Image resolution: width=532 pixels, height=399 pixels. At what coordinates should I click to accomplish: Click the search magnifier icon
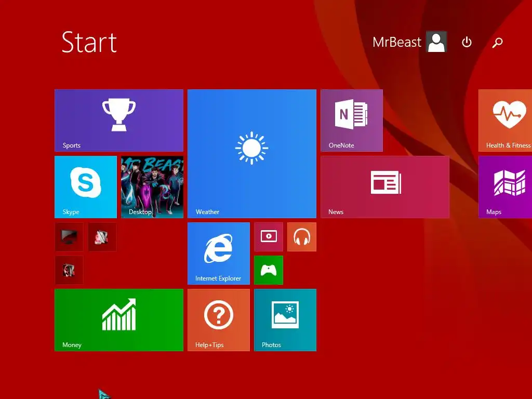(x=497, y=43)
